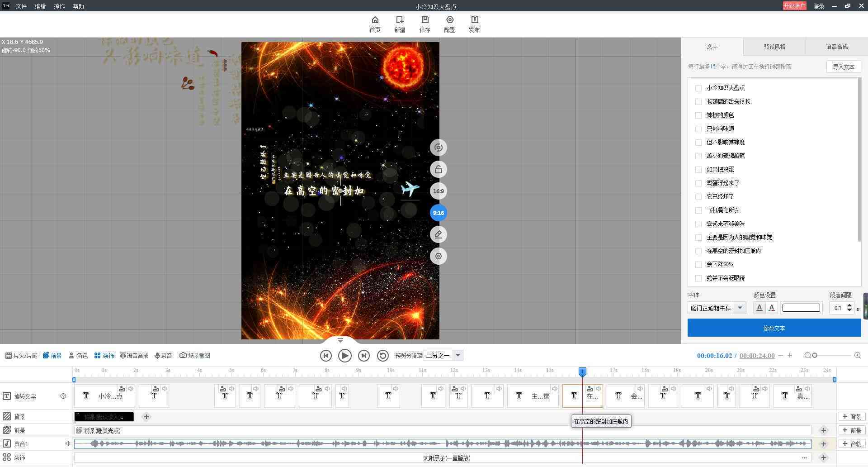Click 升级账户 upgrade button
868x467 pixels.
pyautogui.click(x=794, y=6)
